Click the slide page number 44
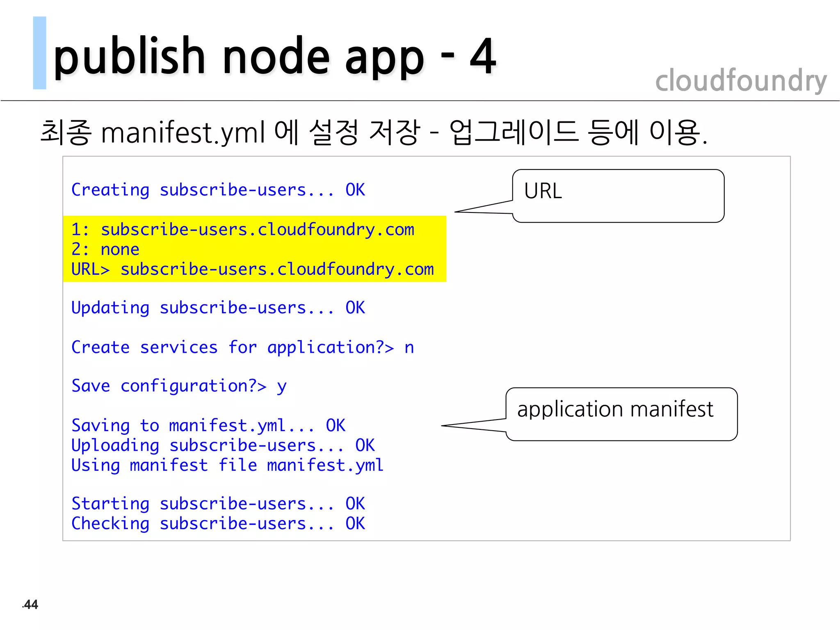 pos(31,604)
